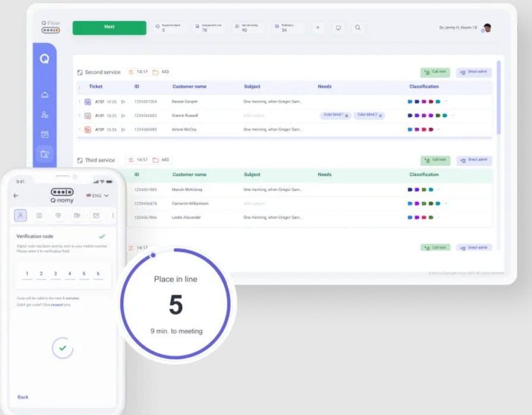Open the ENG language dropdown

coord(98,196)
